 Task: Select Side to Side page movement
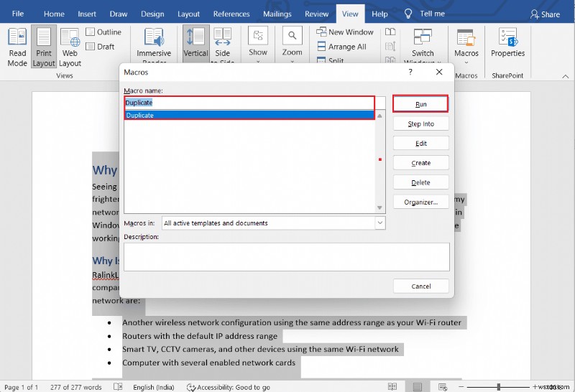[x=222, y=45]
